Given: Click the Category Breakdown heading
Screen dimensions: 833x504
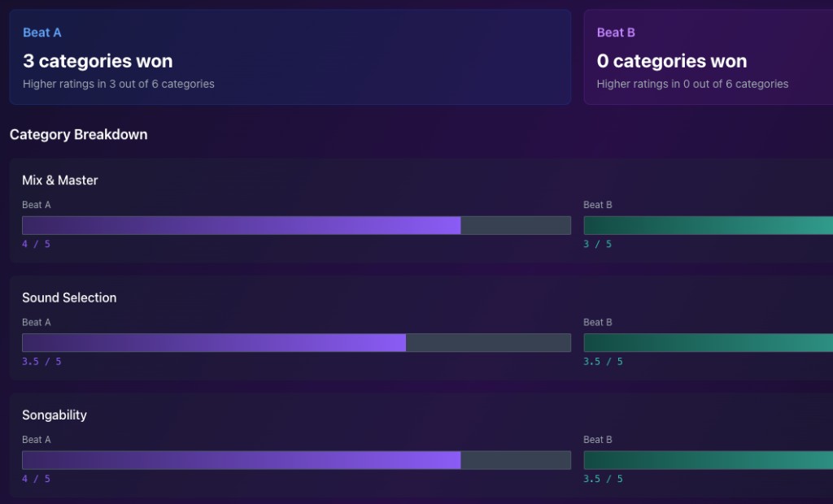Looking at the screenshot, I should point(78,134).
